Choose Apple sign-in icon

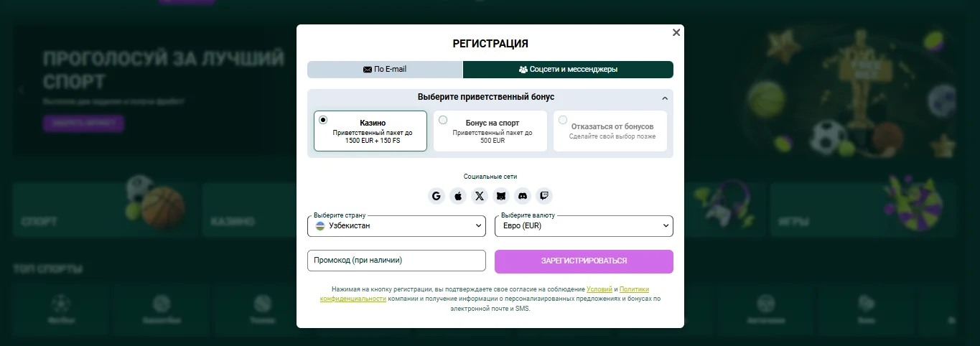click(458, 196)
